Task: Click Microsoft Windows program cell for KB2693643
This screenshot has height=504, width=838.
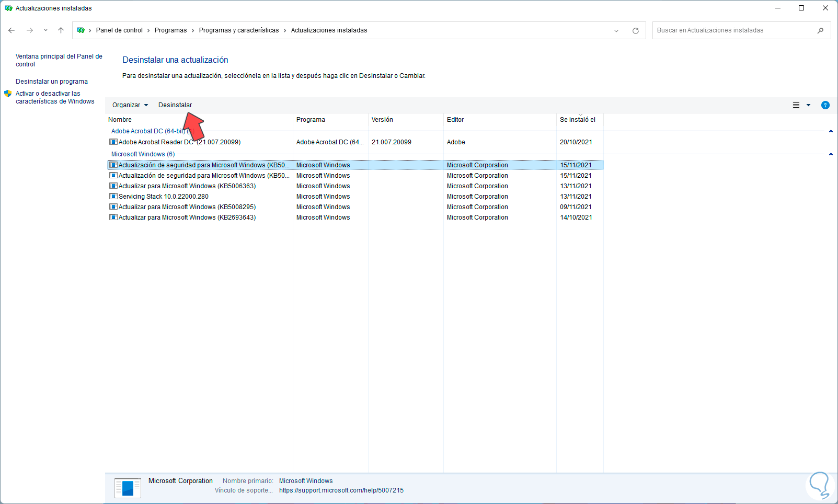Action: tap(323, 217)
